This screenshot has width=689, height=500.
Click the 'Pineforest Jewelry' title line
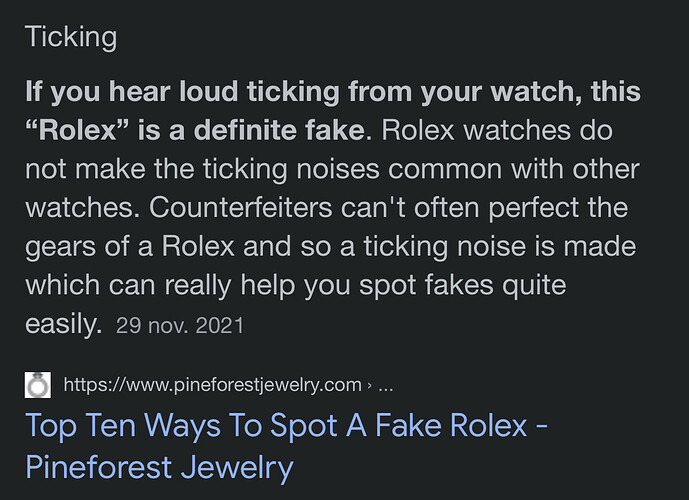pos(159,467)
